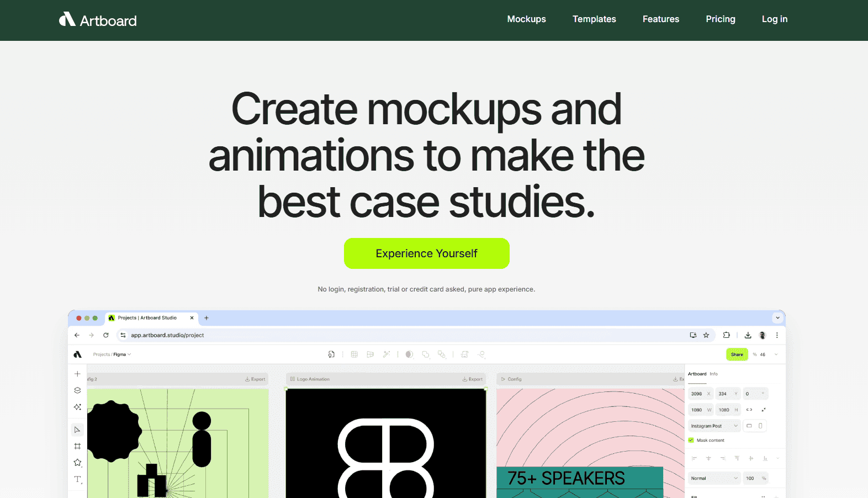The height and width of the screenshot is (498, 868).
Task: Click the magic wand icon in top toolbar
Action: (387, 354)
